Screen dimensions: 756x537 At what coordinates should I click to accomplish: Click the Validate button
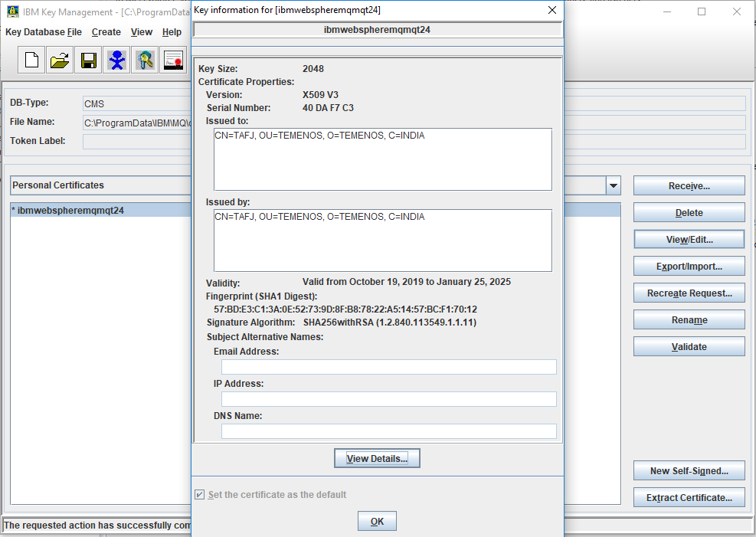[689, 346]
